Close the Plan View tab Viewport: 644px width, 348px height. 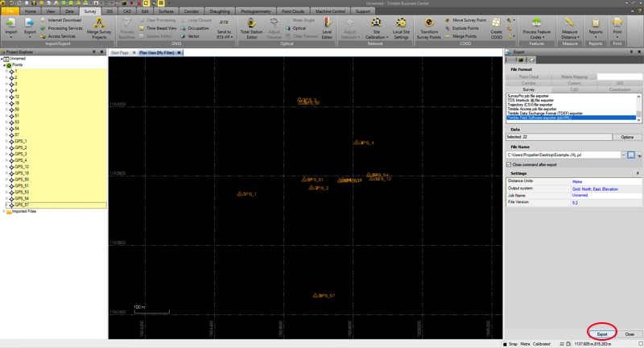tap(179, 52)
